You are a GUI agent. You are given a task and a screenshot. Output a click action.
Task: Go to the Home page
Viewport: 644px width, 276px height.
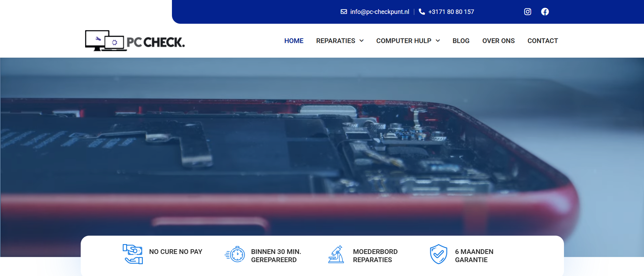[x=294, y=41]
